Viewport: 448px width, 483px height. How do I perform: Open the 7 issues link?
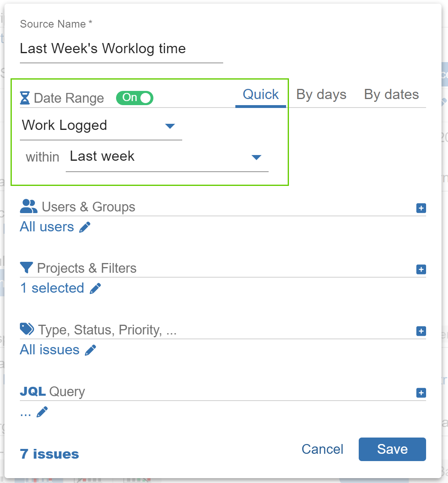[x=49, y=453]
